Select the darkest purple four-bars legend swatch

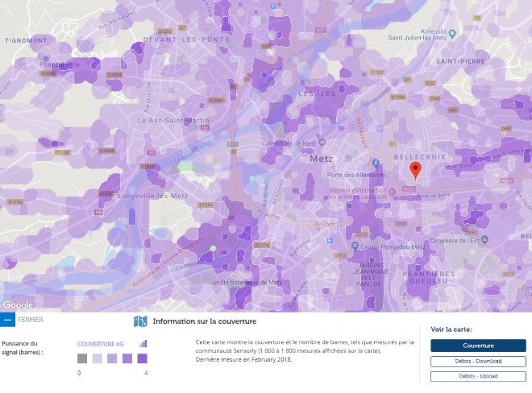[x=142, y=358]
